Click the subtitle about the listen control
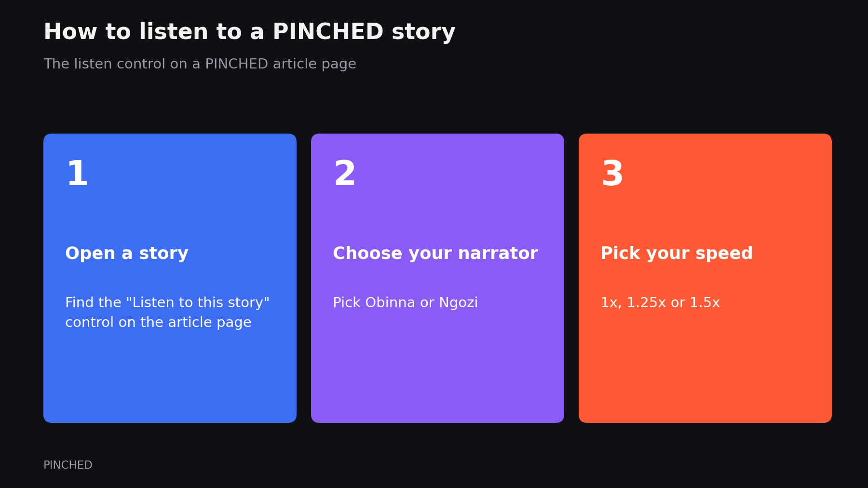This screenshot has width=868, height=488. pyautogui.click(x=200, y=64)
